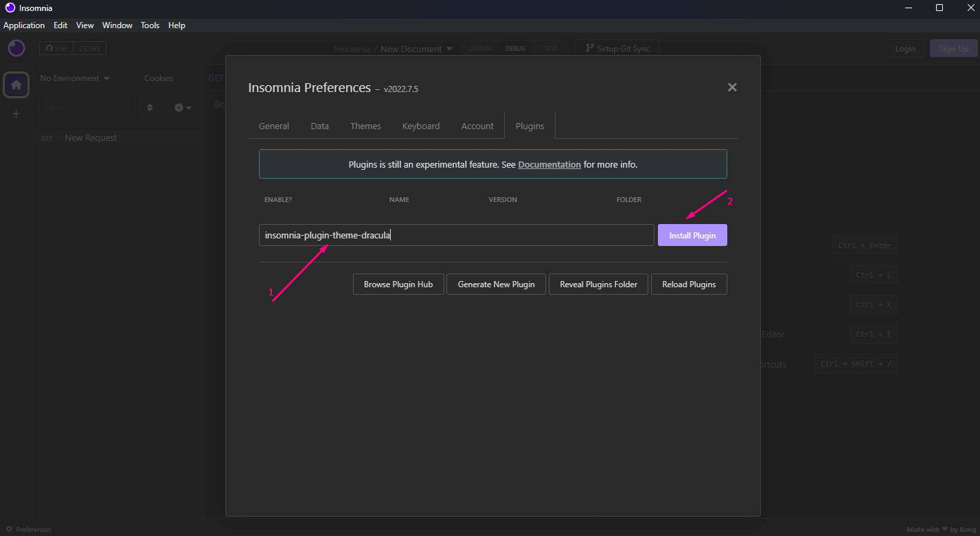Open the Keyboard preferences tab
Image resolution: width=980 pixels, height=536 pixels.
[x=421, y=126]
